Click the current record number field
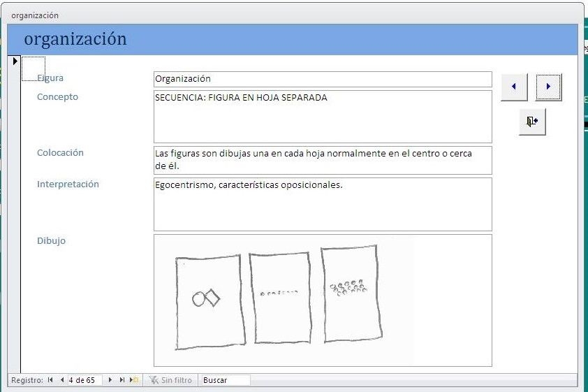Viewport: 588px width, 392px height. pyautogui.click(x=84, y=380)
